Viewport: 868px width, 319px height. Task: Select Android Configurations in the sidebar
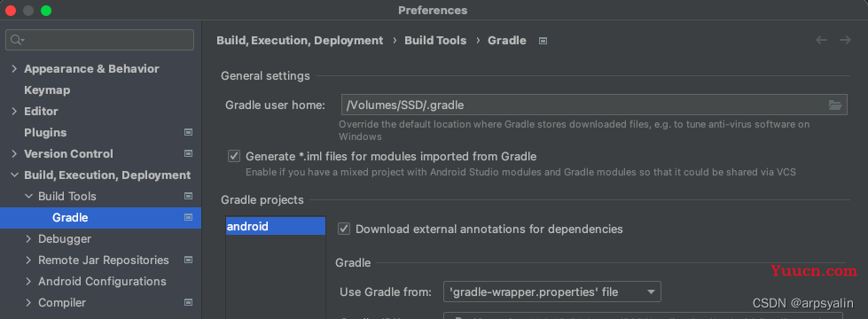pyautogui.click(x=102, y=282)
